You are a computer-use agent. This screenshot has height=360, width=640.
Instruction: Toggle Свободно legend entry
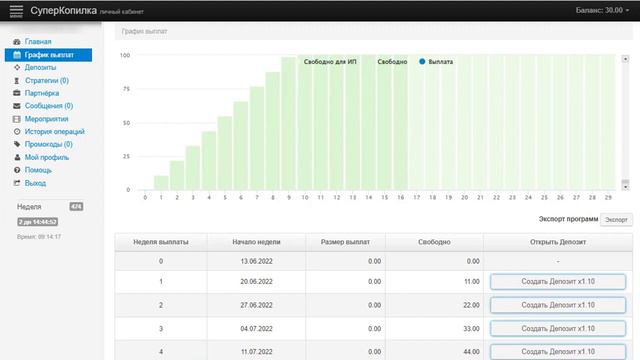[392, 62]
